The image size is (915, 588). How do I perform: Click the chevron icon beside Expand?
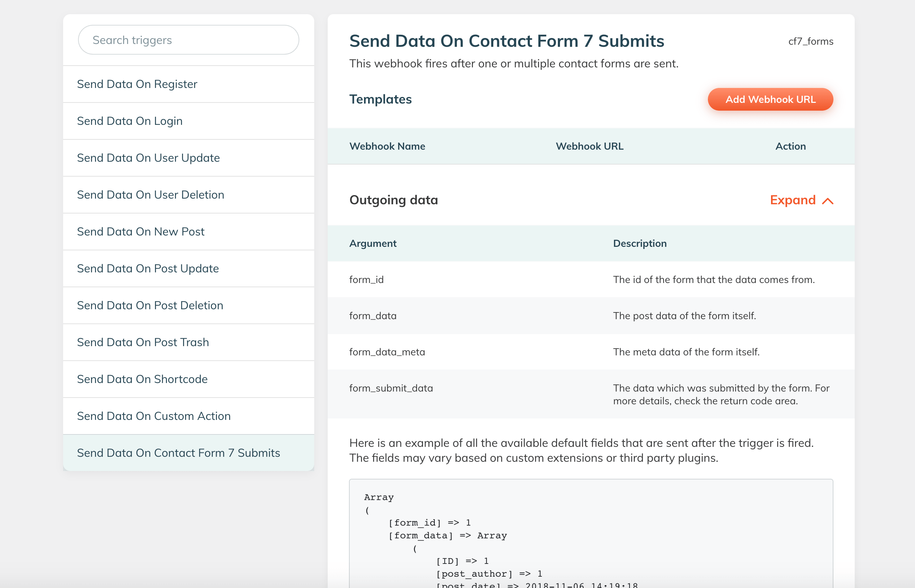tap(828, 201)
